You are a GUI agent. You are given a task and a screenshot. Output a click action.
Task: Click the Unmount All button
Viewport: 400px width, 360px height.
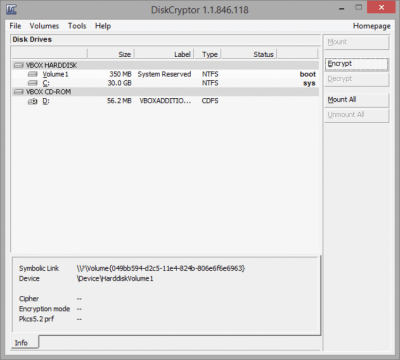click(356, 115)
